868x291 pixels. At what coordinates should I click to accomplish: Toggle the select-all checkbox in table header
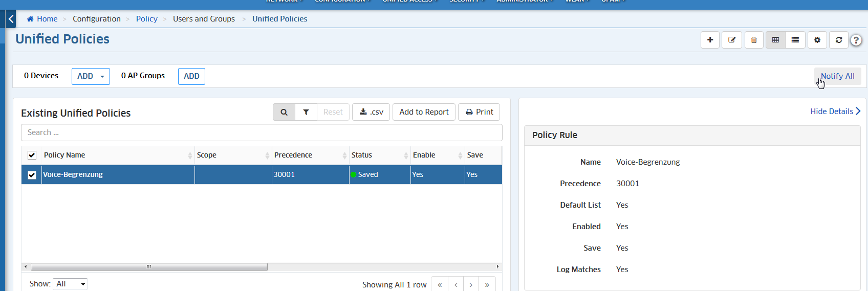[32, 155]
